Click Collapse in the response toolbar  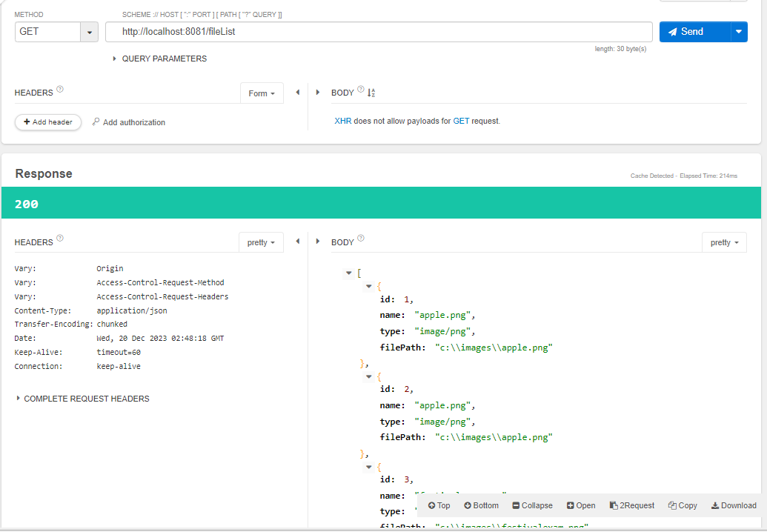532,505
